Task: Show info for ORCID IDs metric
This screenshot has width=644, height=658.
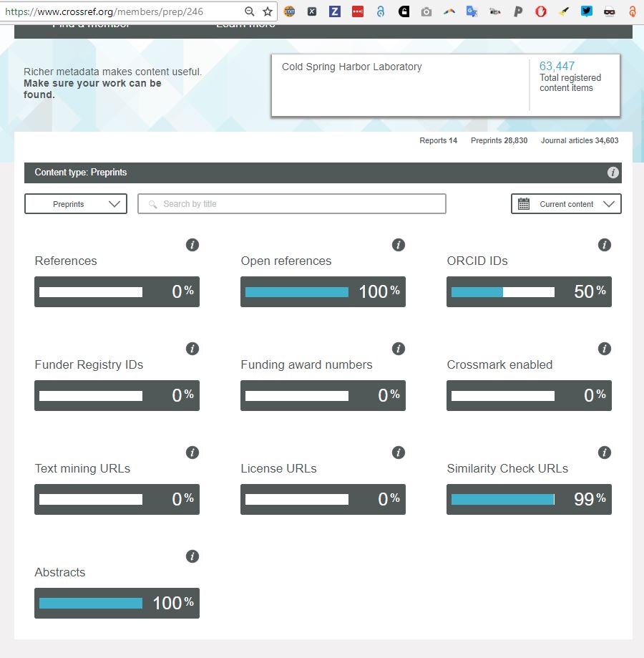Action: coord(604,245)
